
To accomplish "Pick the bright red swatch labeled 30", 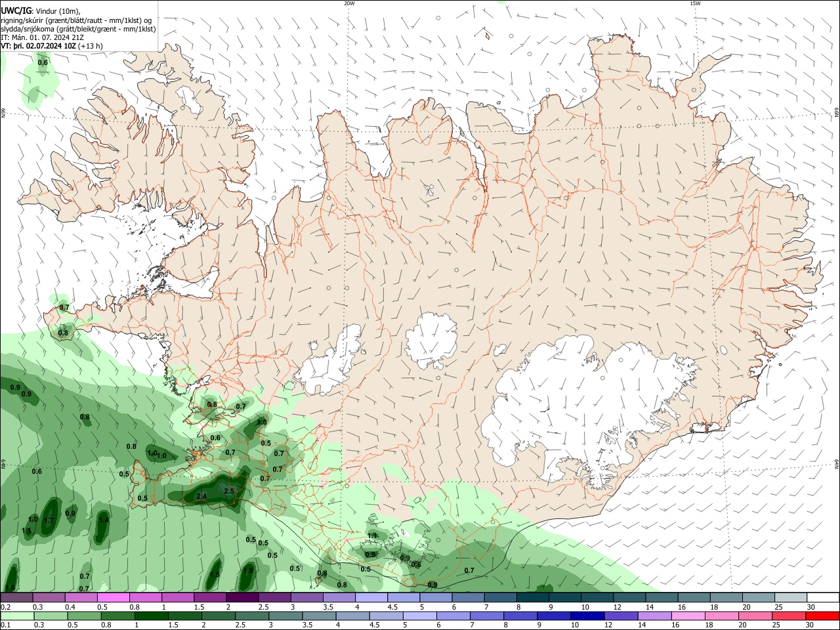I will (x=822, y=616).
